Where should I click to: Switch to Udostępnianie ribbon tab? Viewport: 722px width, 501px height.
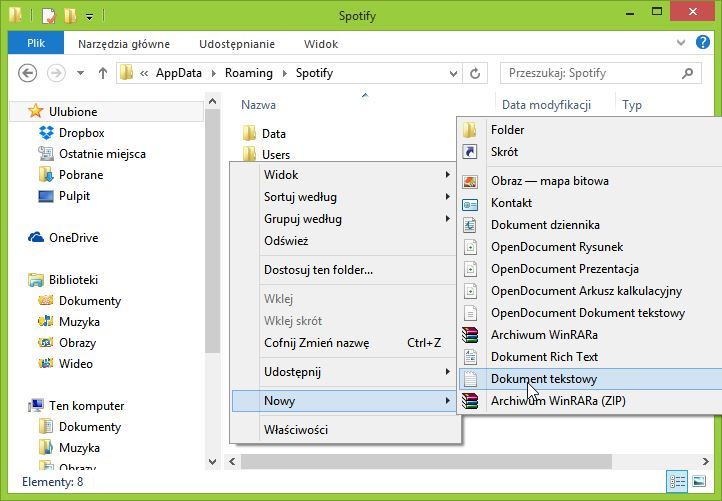(x=237, y=44)
